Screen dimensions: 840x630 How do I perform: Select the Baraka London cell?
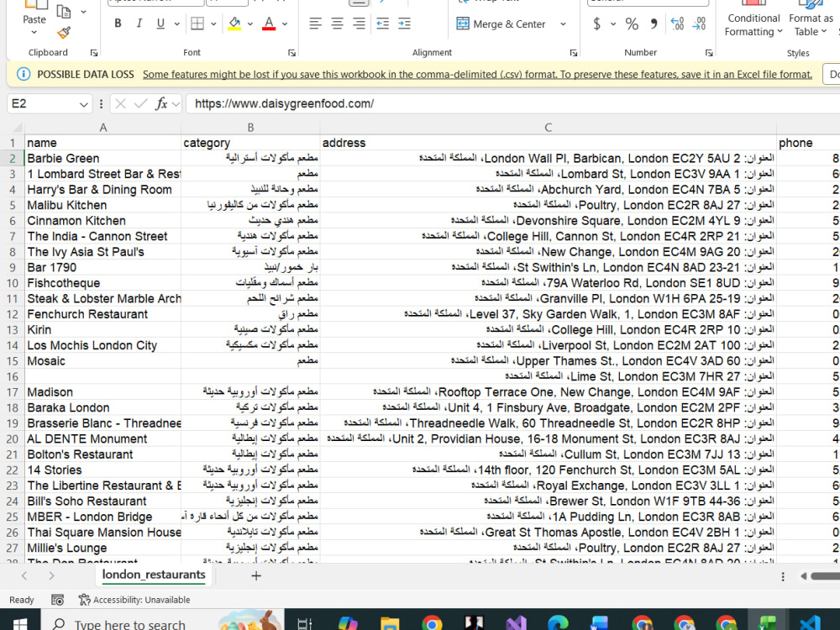(102, 407)
